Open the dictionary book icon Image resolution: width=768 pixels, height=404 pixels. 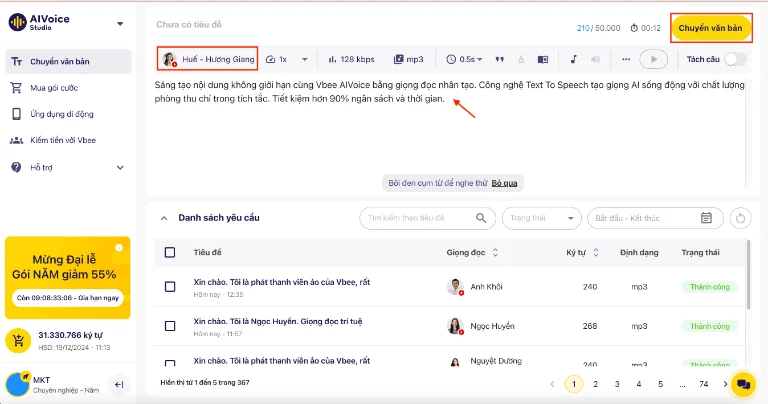(x=543, y=59)
